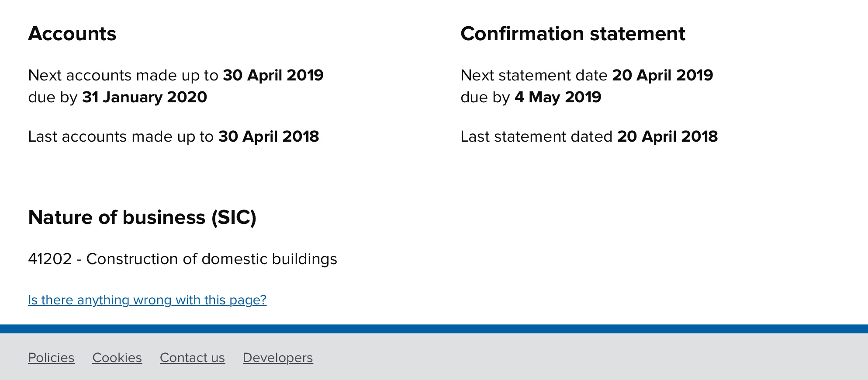Open the Developers footer link

(278, 358)
